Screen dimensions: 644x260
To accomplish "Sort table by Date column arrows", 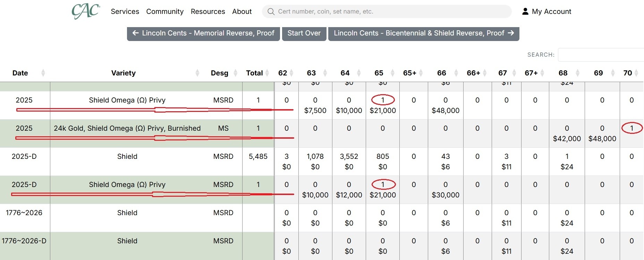I will point(43,73).
